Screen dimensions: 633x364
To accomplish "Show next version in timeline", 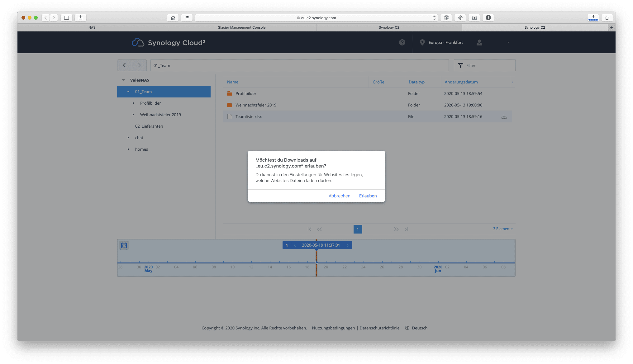I will pyautogui.click(x=348, y=245).
